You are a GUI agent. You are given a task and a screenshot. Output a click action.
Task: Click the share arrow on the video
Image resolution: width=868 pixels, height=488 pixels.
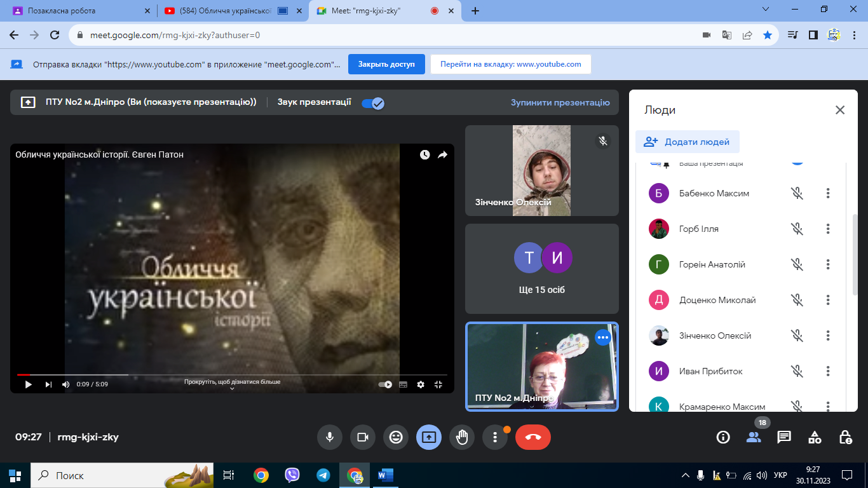(443, 154)
